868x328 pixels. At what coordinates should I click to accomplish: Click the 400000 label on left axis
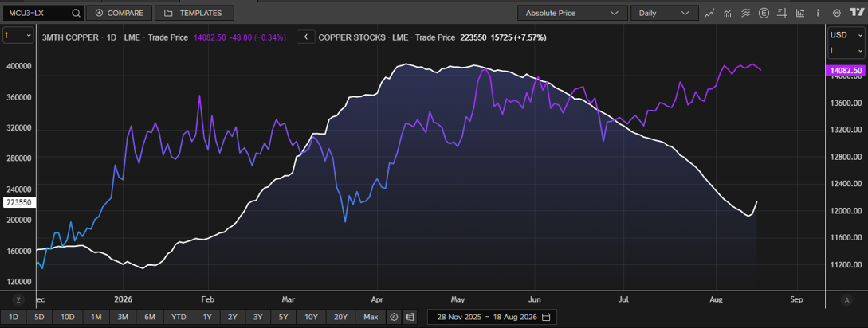[x=18, y=66]
